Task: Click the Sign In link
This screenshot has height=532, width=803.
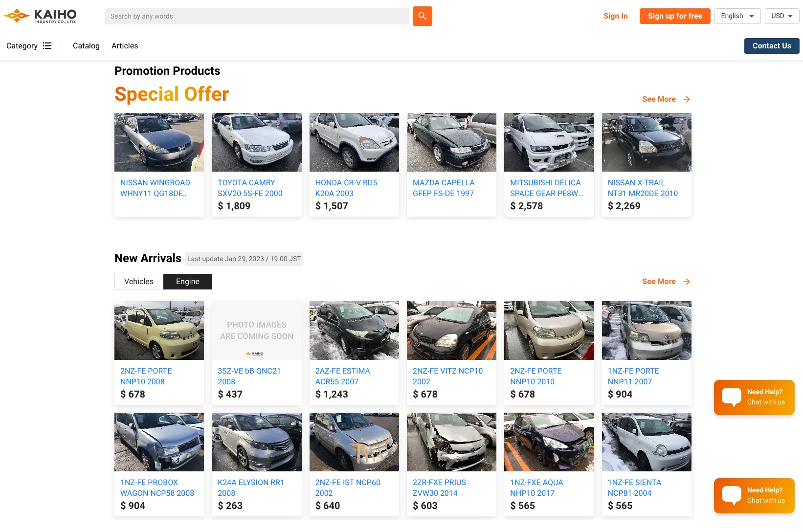Action: tap(615, 16)
